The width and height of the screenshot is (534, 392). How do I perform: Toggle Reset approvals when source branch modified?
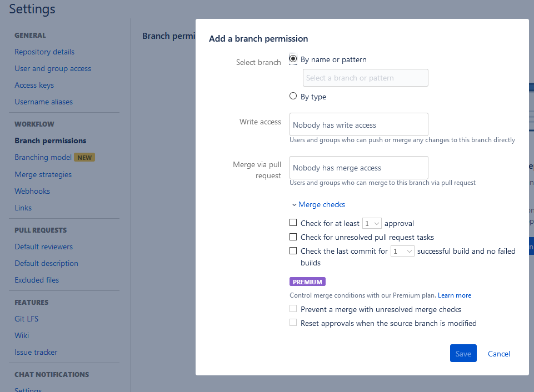coord(293,323)
